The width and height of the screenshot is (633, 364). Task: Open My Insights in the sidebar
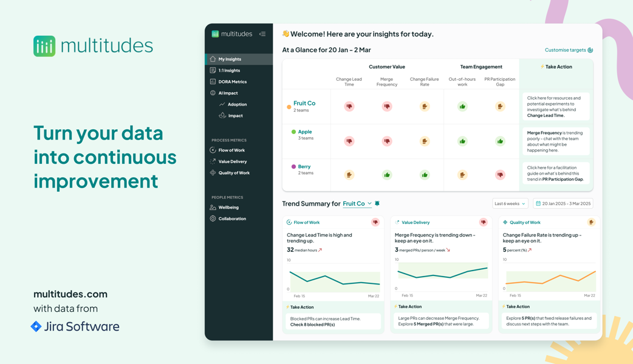(239, 59)
